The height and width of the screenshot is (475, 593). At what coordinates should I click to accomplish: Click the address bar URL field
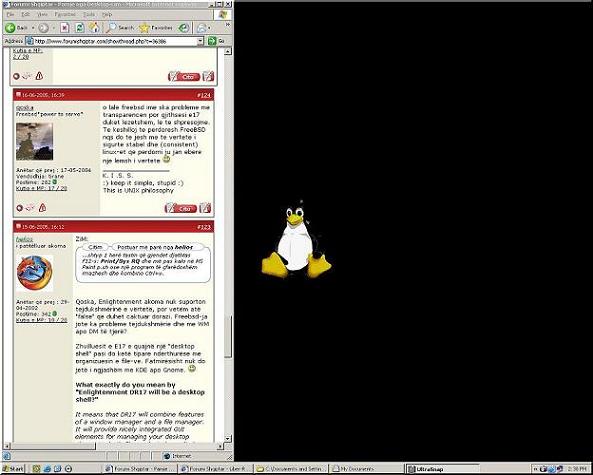pyautogui.click(x=115, y=41)
